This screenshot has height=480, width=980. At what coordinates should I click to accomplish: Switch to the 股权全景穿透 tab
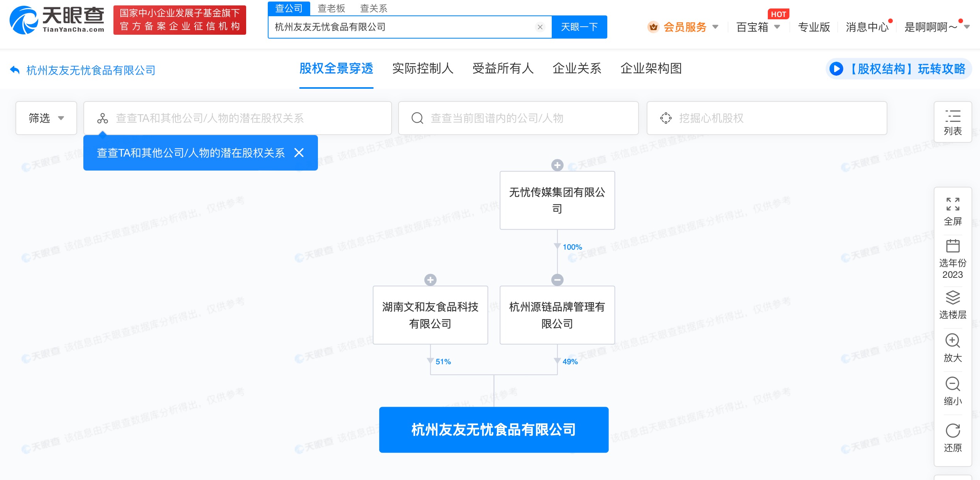(x=336, y=69)
